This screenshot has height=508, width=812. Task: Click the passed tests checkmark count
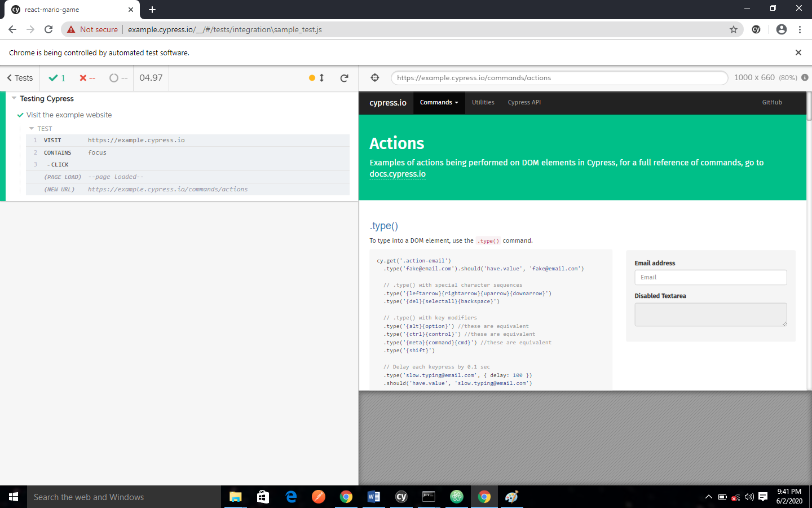tap(57, 78)
